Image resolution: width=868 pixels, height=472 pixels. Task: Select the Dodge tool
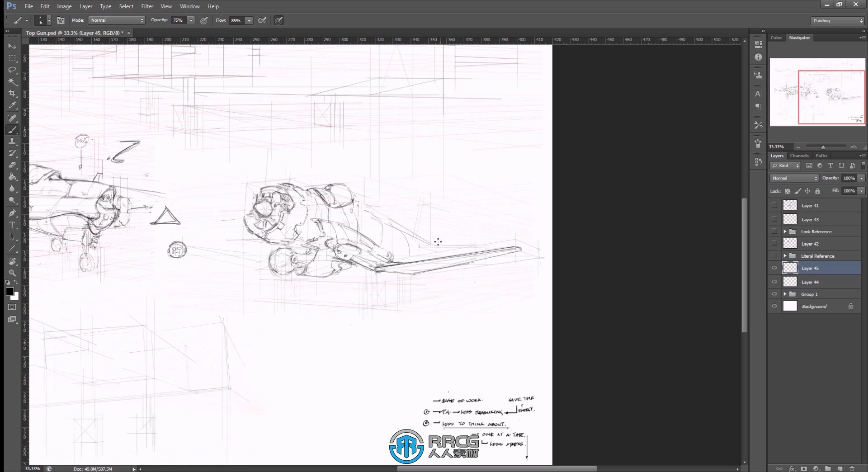12,200
